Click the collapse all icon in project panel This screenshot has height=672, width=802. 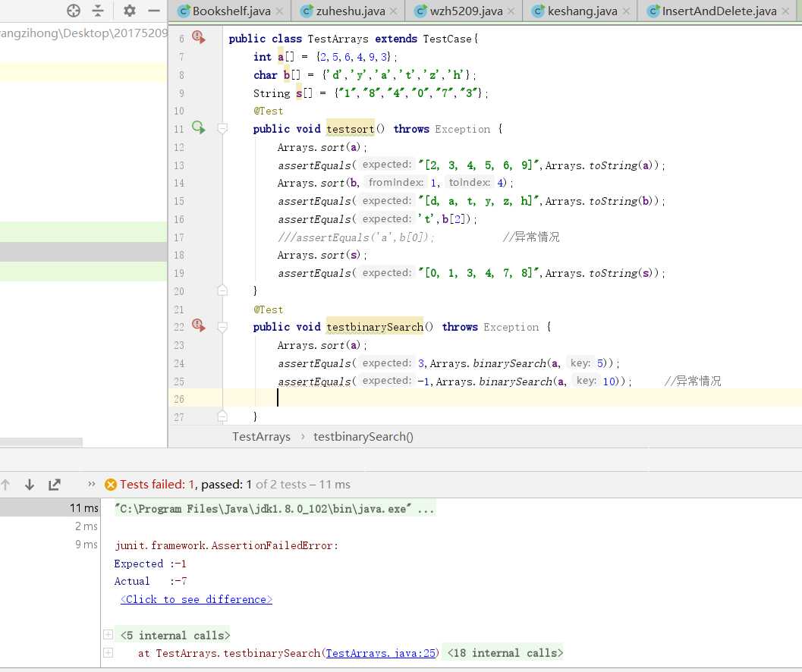point(98,11)
